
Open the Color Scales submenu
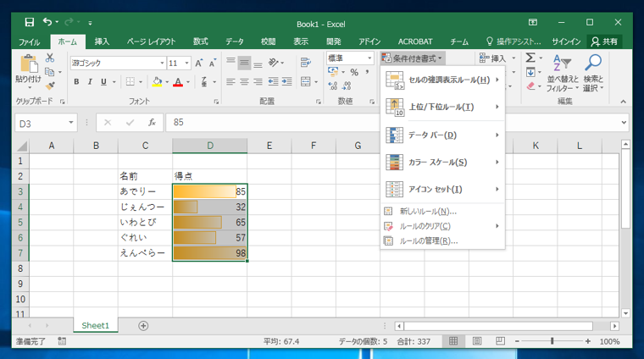point(442,162)
